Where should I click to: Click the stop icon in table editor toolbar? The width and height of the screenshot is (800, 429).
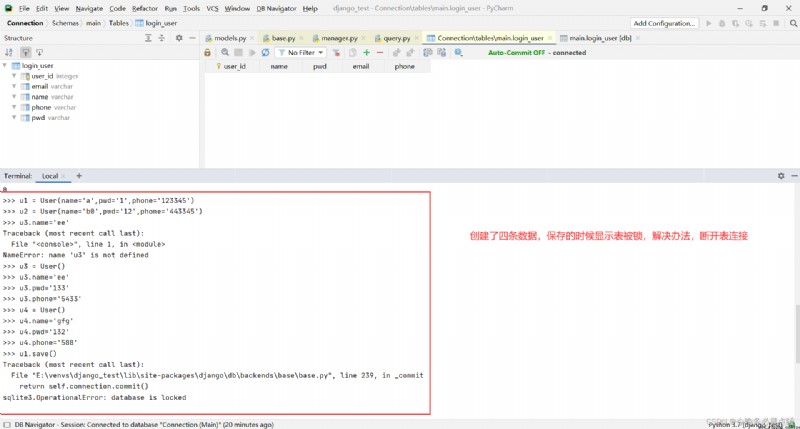tap(238, 53)
